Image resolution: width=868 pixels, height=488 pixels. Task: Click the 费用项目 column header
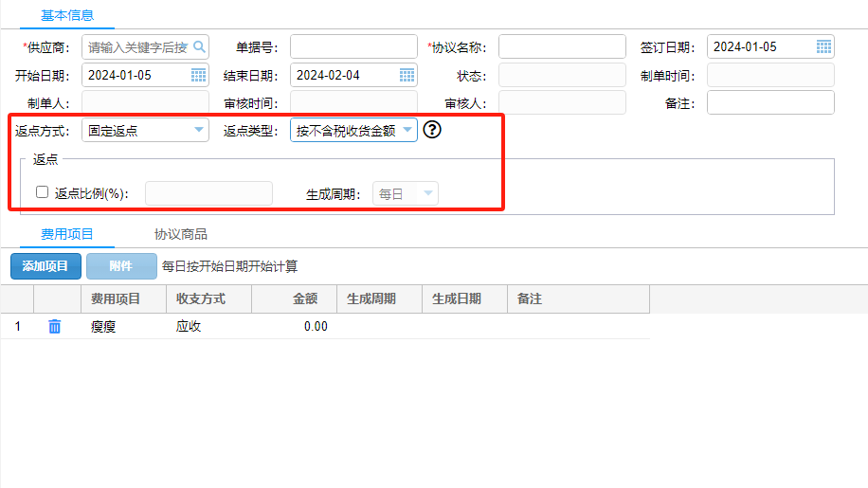(124, 298)
